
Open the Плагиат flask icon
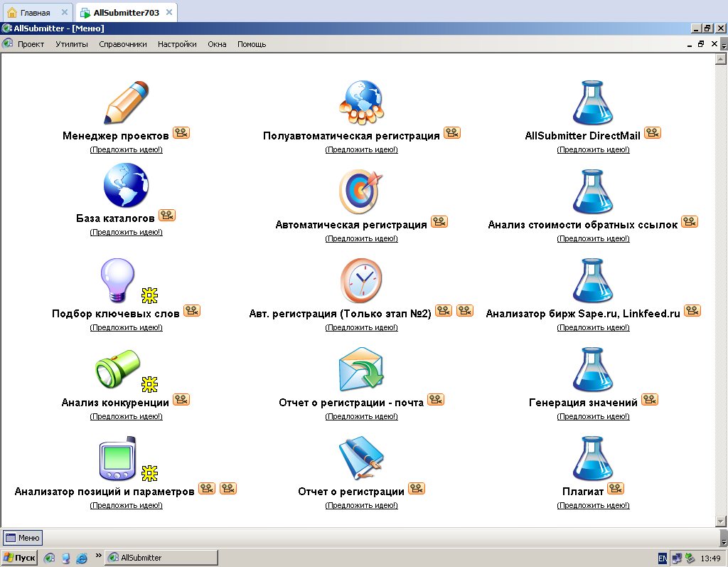(x=593, y=458)
